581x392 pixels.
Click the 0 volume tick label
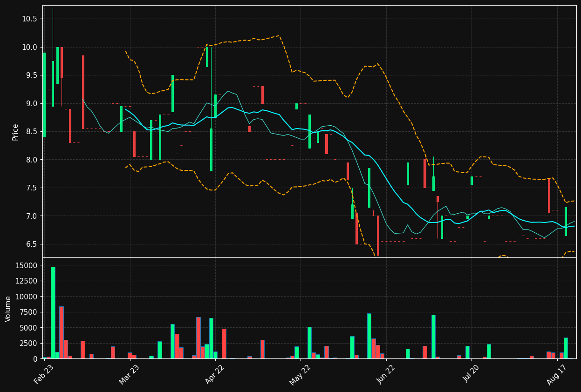pos(35,359)
